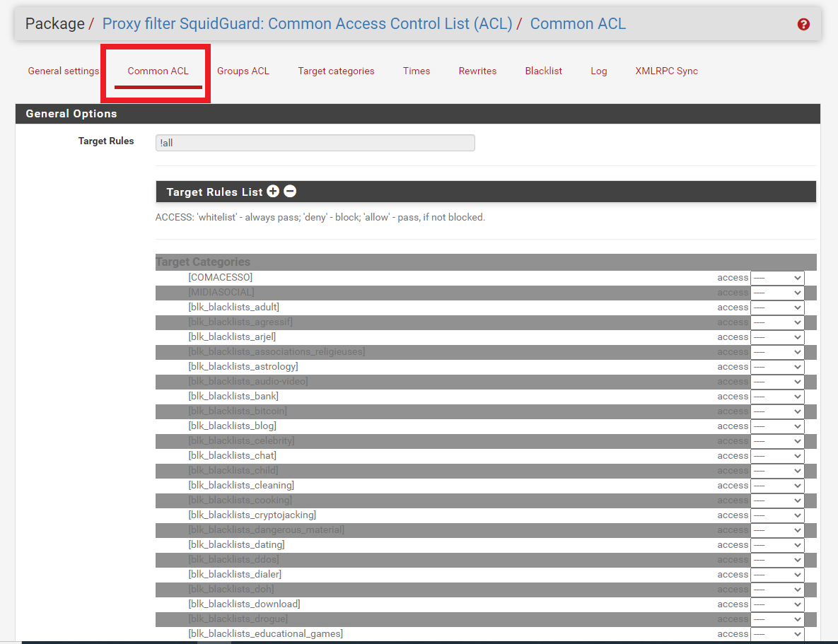Viewport: 838px width, 644px height.
Task: Open access dropdown for blk_blacklists_agressif
Action: point(777,322)
